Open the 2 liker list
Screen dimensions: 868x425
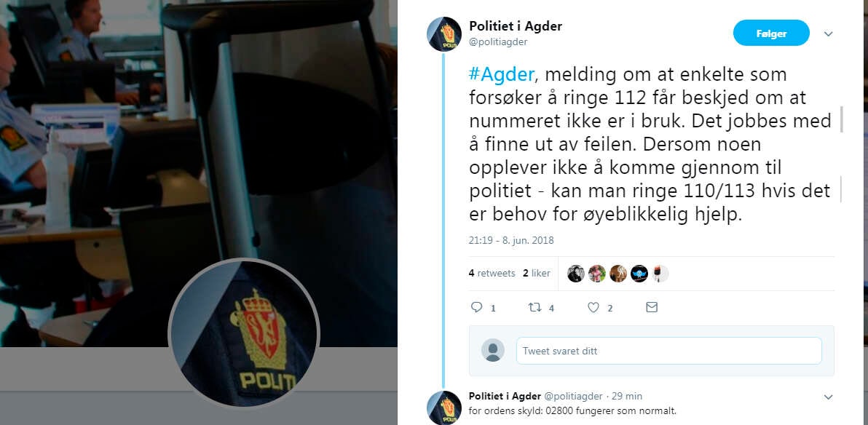(x=537, y=273)
